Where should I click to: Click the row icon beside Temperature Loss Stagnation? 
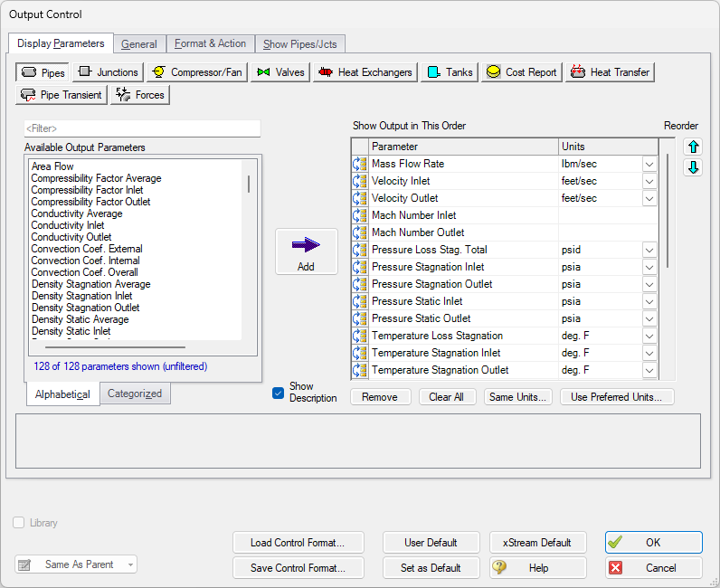(359, 336)
